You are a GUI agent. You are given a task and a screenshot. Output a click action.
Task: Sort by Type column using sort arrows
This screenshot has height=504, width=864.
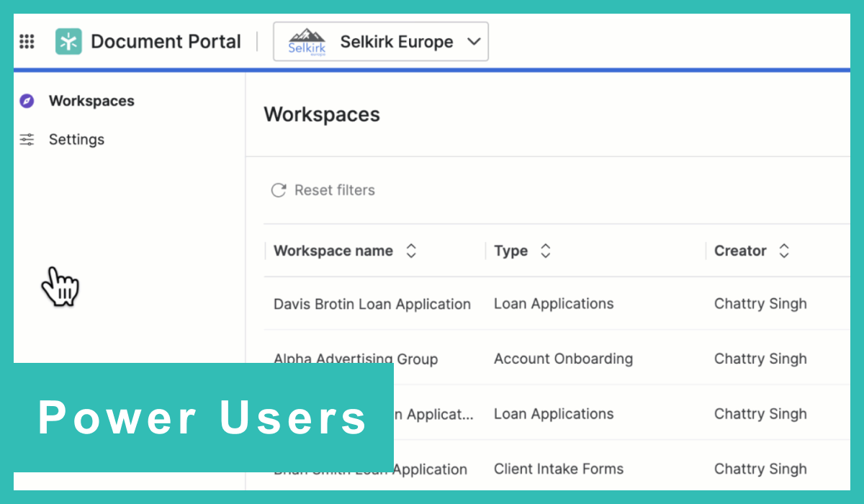[x=546, y=251]
